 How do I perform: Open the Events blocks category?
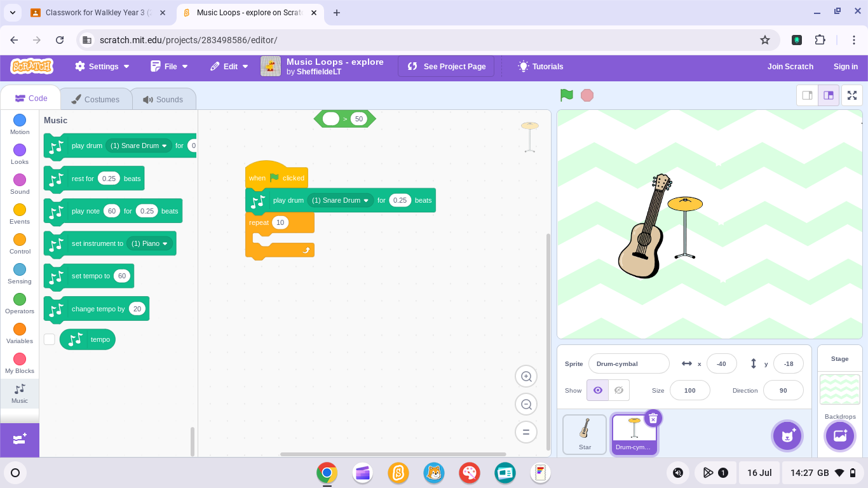(20, 213)
